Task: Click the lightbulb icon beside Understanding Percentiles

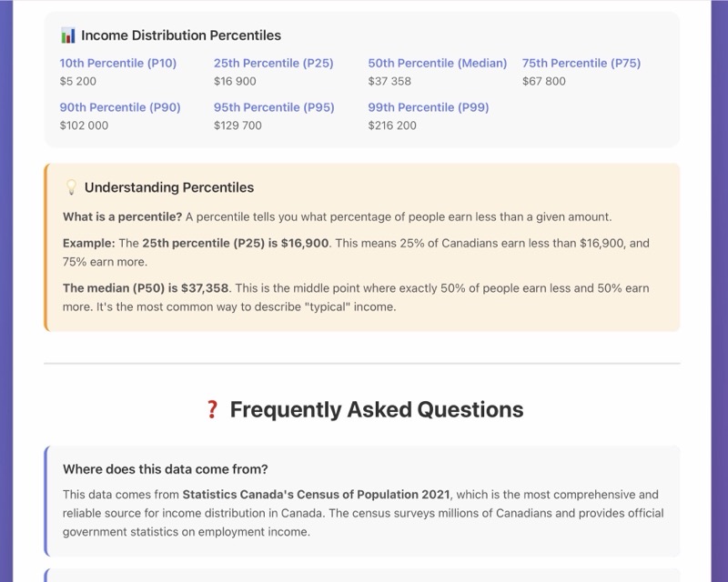Action: click(71, 187)
